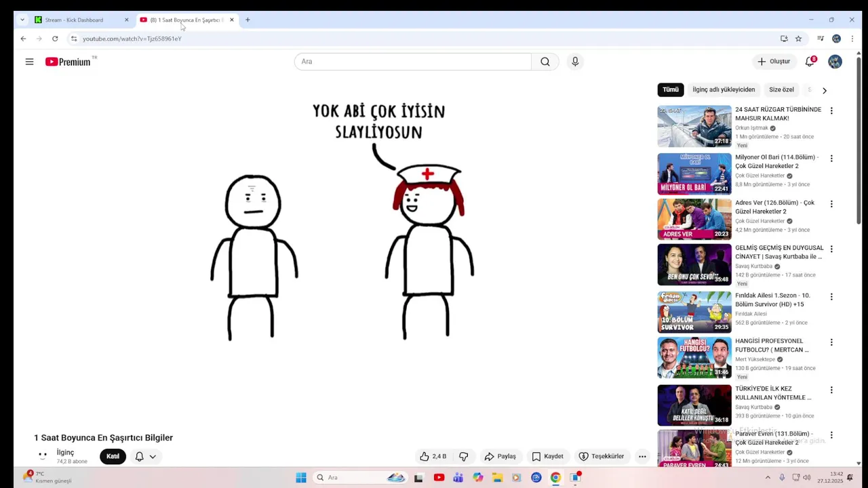Select İlginç adlı yükleyiciden chip
The height and width of the screenshot is (488, 868).
coord(724,89)
